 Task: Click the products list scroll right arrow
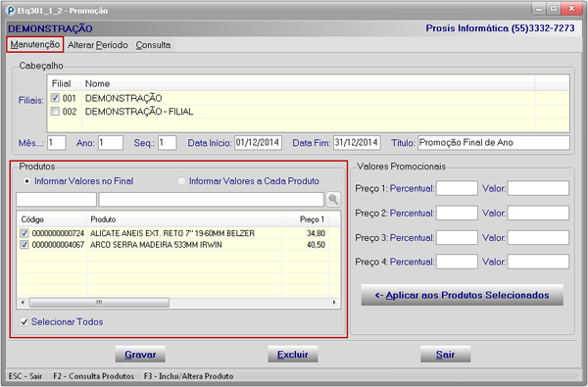[x=334, y=302]
